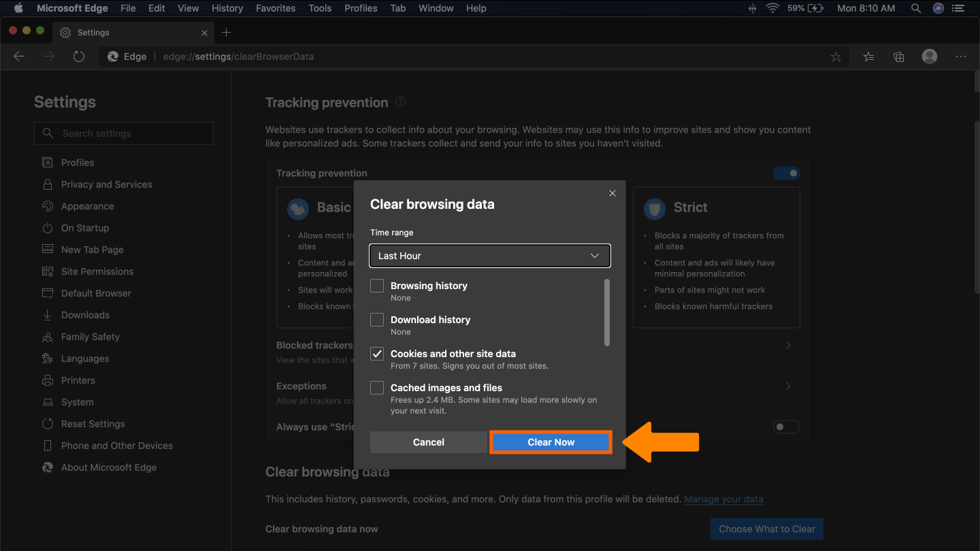Check the Browsing history checkbox
The image size is (980, 551).
[377, 286]
